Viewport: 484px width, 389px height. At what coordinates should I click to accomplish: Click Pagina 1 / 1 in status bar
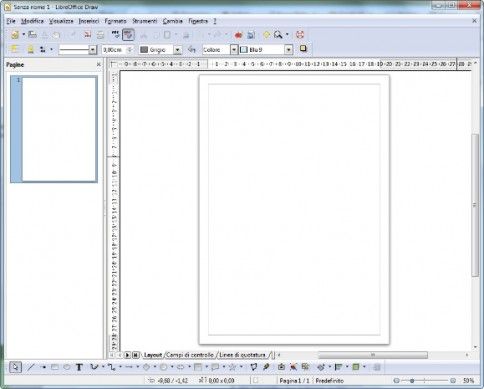click(294, 380)
